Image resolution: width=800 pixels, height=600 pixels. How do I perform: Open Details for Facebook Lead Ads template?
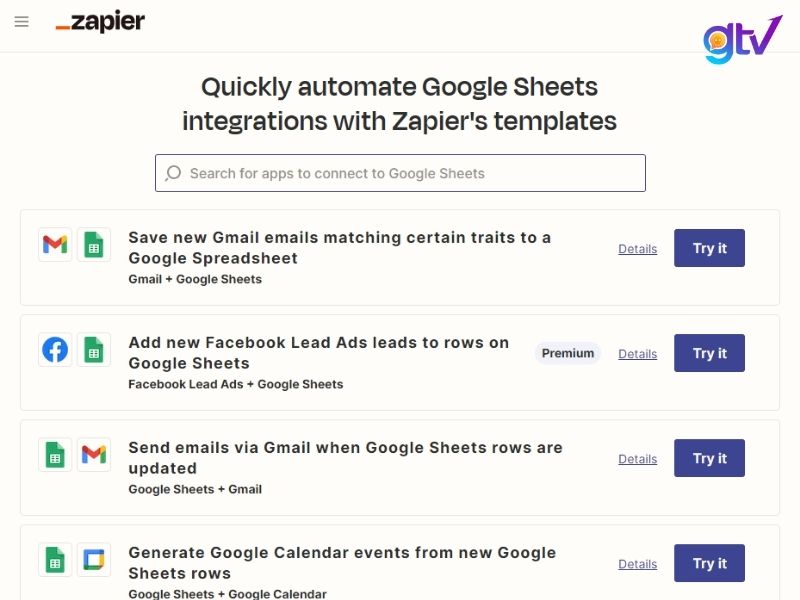[637, 354]
